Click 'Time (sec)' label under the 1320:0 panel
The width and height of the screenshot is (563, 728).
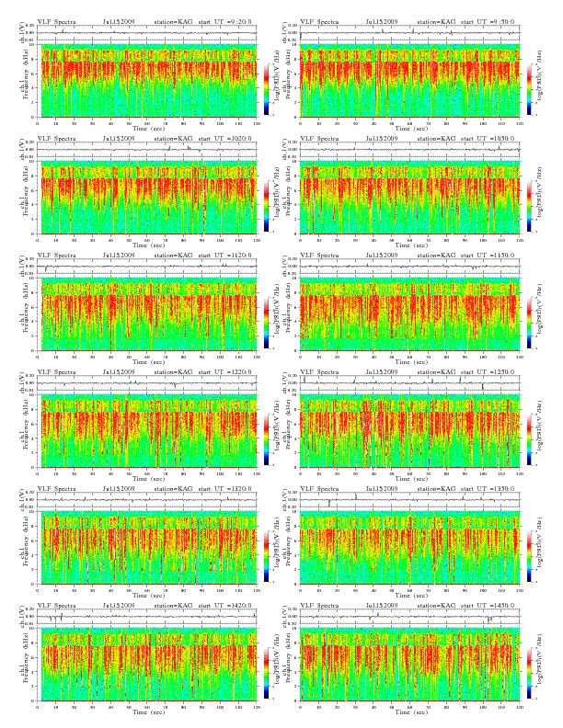pos(148,596)
